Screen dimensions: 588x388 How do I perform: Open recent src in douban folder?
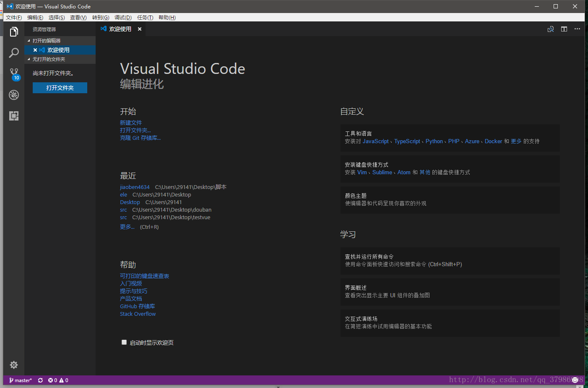(123, 210)
